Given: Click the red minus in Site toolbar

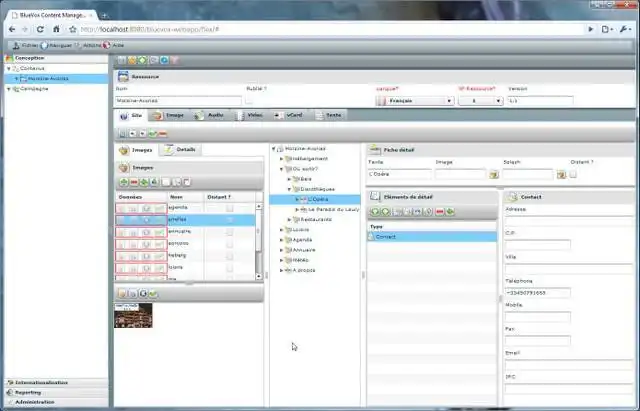Looking at the screenshot, I should 163,134.
